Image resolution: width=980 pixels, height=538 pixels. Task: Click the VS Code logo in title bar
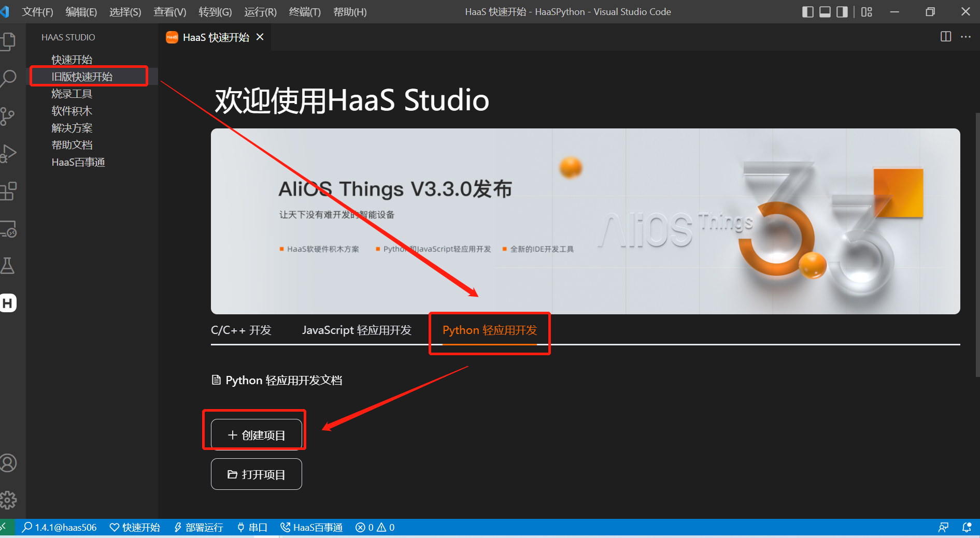click(5, 11)
